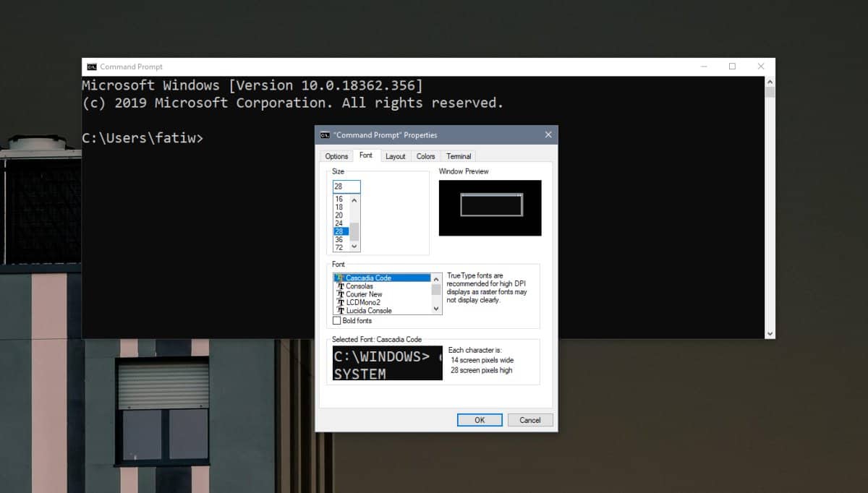868x493 pixels.
Task: Click the TrueType icon beside Cascadia Code
Action: (x=340, y=278)
